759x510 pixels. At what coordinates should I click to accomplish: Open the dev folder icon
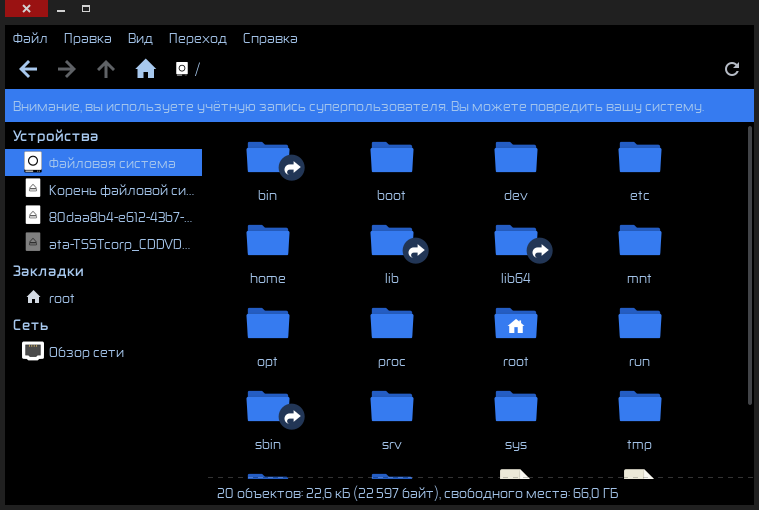[x=516, y=157]
